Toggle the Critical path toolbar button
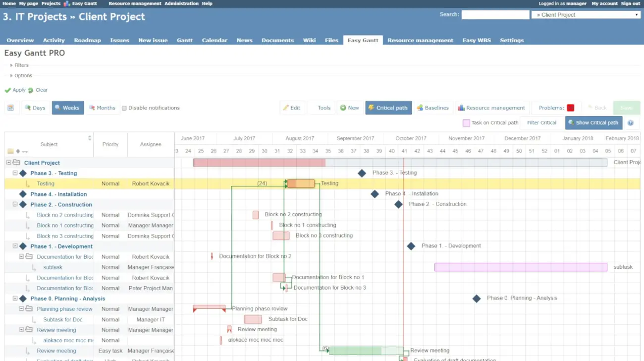The width and height of the screenshot is (644, 361). coord(388,108)
